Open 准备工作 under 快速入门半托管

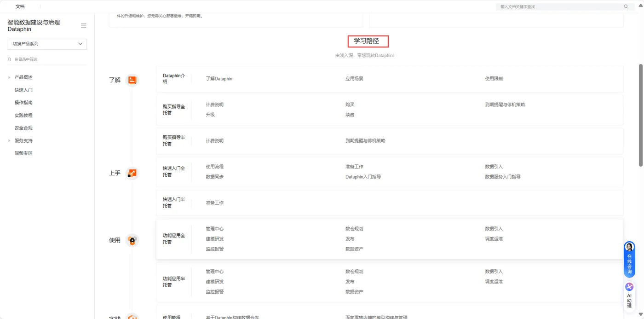coord(215,203)
